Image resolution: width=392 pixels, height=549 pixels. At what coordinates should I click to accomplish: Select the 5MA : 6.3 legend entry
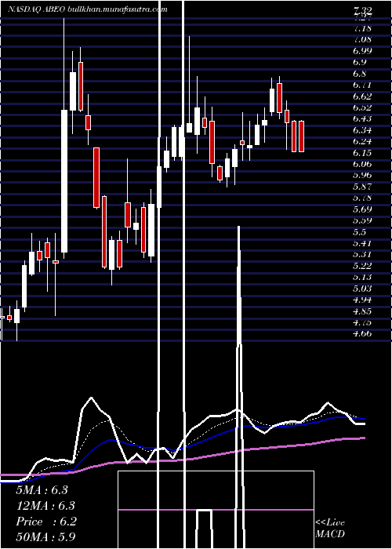pyautogui.click(x=42, y=490)
